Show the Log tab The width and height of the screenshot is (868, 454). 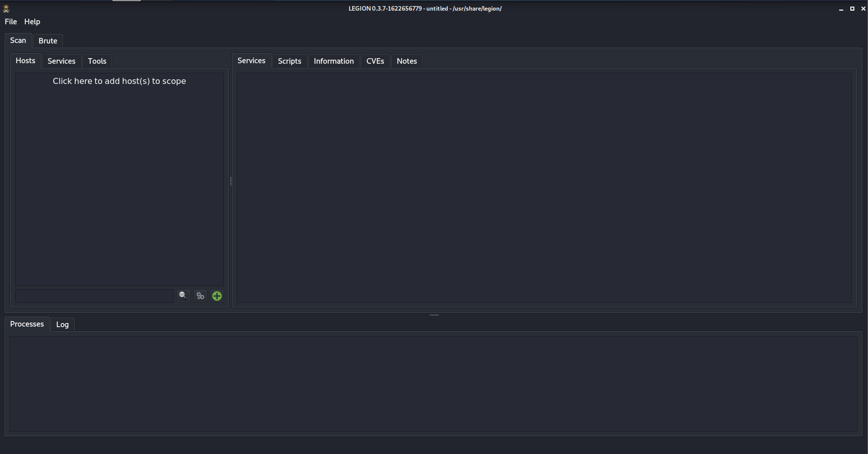tap(63, 325)
